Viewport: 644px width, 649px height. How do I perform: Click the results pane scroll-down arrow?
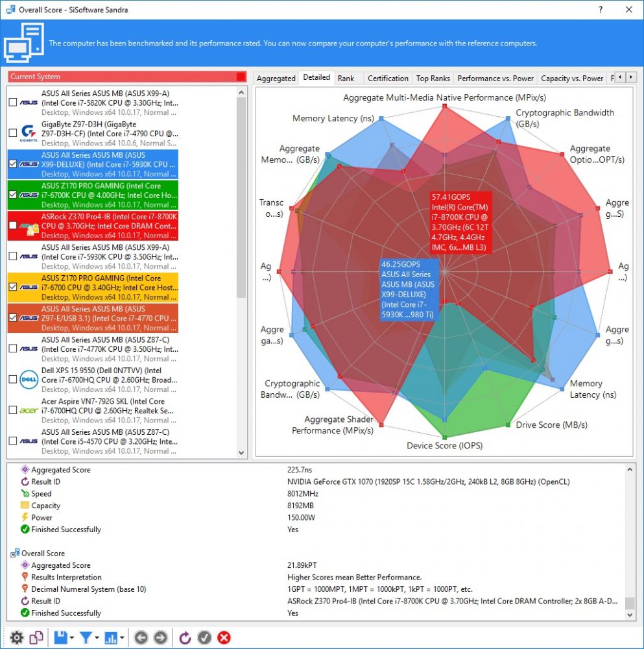(630, 615)
